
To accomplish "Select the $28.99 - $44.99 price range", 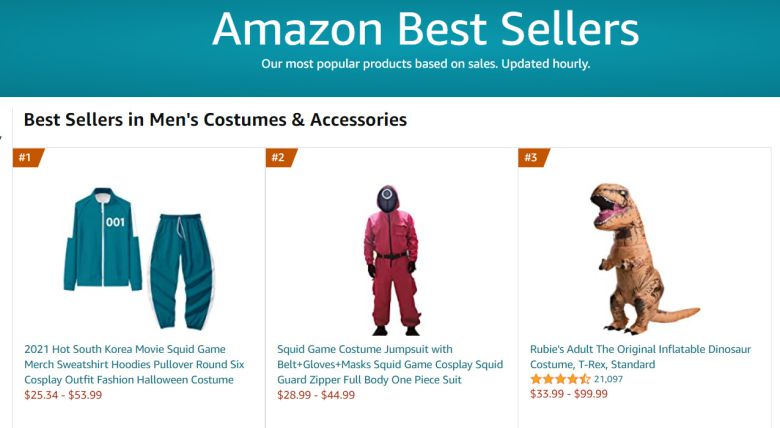I will coord(315,395).
